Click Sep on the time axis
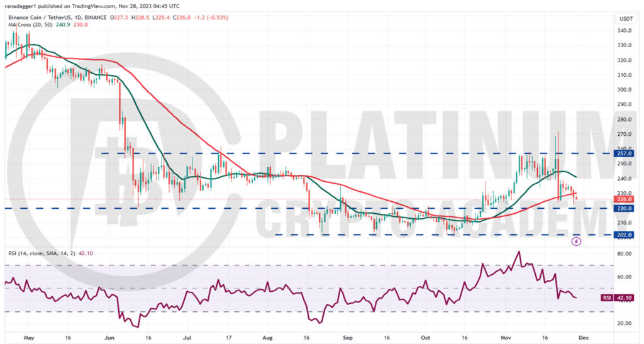This screenshot has height=344, width=644. pos(347,338)
